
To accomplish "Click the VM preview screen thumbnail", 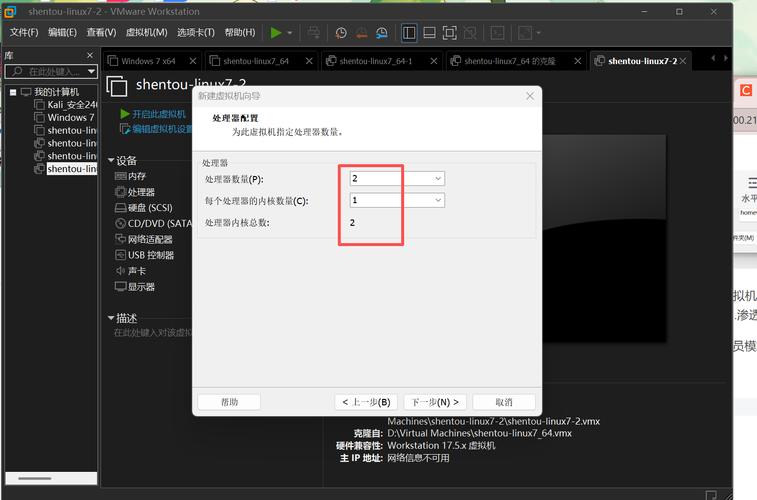I will (x=604, y=239).
